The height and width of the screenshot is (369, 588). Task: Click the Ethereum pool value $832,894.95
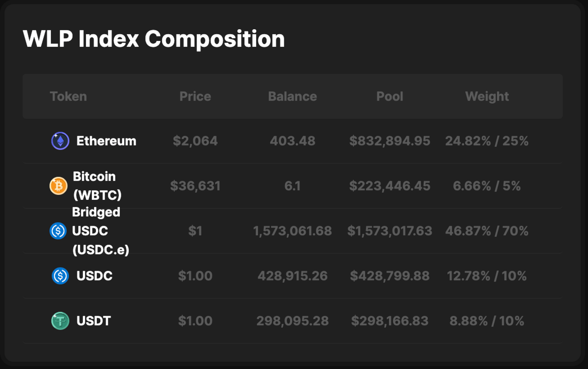pos(390,141)
